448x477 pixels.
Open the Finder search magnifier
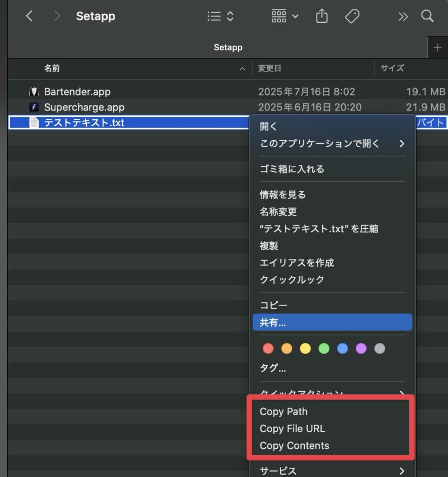click(427, 16)
